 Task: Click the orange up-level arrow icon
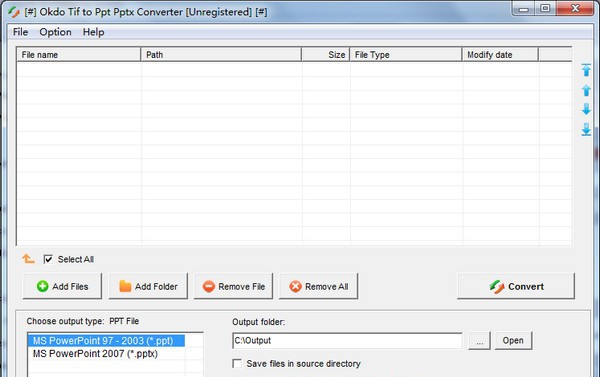[x=28, y=259]
